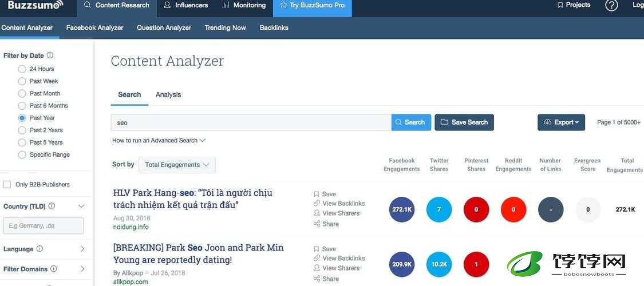Enable Only B2B Publishers checkbox

coord(7,185)
